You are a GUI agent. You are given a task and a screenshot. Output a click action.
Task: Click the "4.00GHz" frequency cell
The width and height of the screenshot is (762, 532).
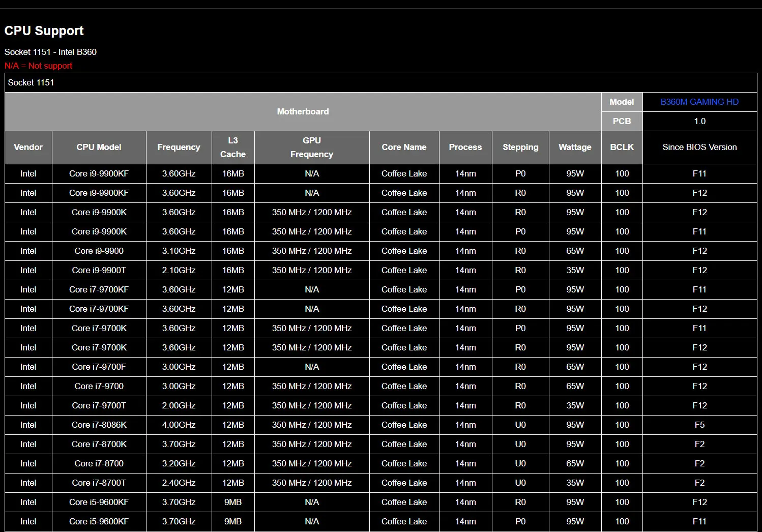179,425
